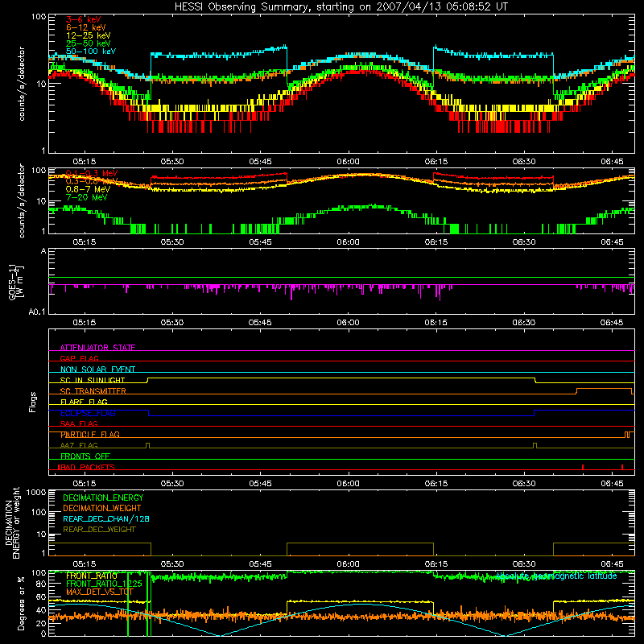Select the cyan 50-100 keV legend label
Viewport: 644px width, 644px height.
point(91,52)
